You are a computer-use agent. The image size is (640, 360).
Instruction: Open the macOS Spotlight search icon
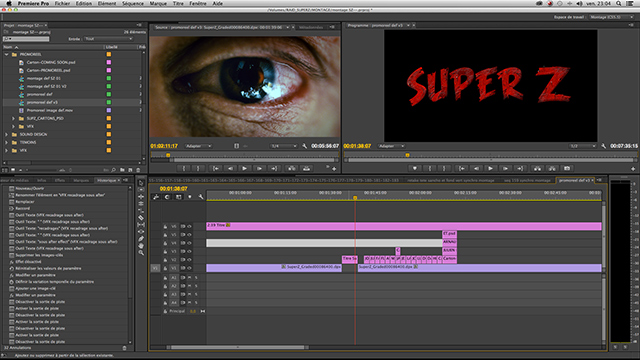pyautogui.click(x=619, y=3)
